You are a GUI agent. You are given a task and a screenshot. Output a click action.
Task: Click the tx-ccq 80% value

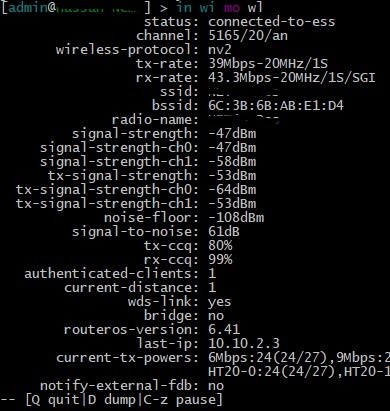click(x=220, y=246)
